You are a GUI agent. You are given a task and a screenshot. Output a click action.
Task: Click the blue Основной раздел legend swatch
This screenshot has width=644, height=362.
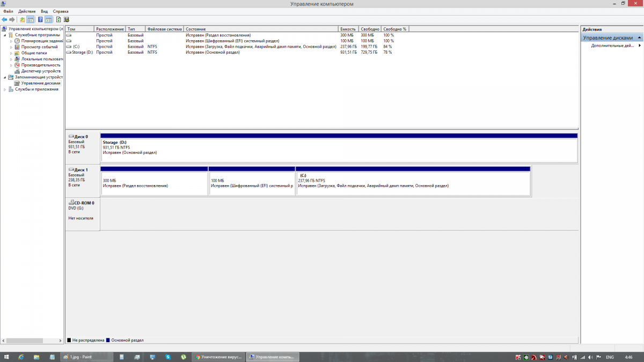pyautogui.click(x=108, y=340)
